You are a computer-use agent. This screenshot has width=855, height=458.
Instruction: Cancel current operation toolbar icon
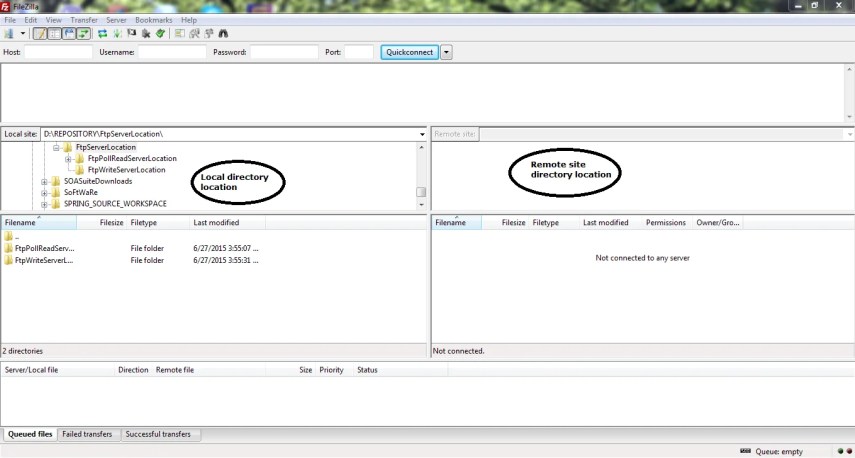click(x=131, y=34)
